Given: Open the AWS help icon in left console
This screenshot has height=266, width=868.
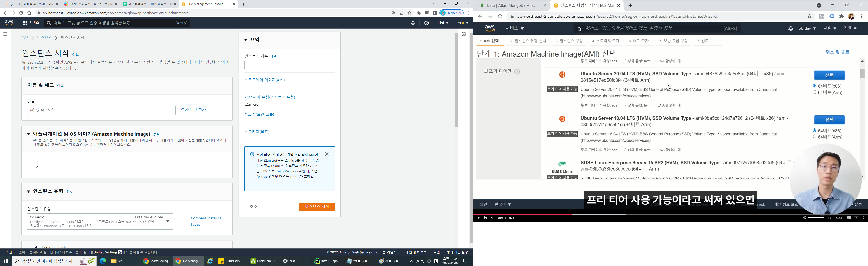Looking at the screenshot, I should pyautogui.click(x=427, y=23).
